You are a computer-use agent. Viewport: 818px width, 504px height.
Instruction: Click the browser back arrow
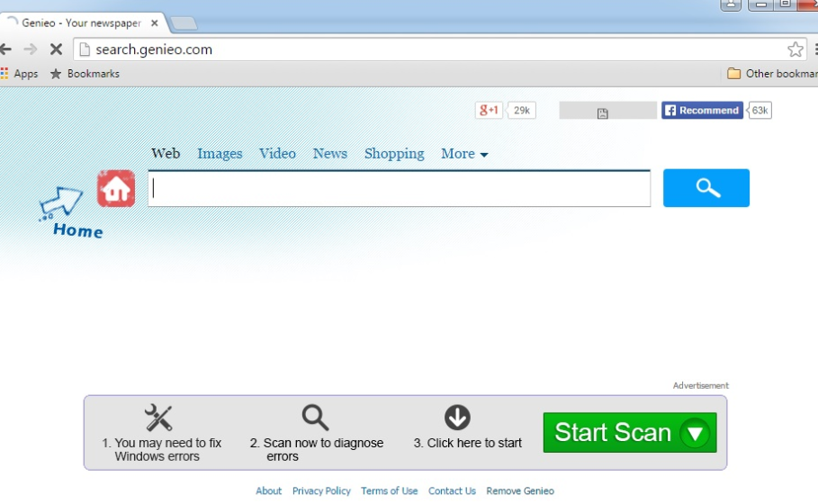(x=5, y=49)
